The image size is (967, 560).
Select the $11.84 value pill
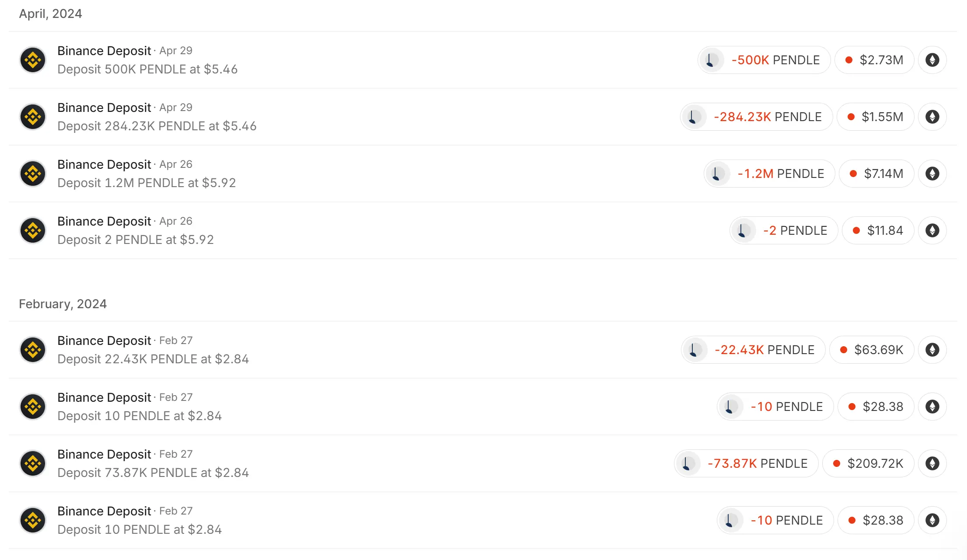tap(878, 230)
